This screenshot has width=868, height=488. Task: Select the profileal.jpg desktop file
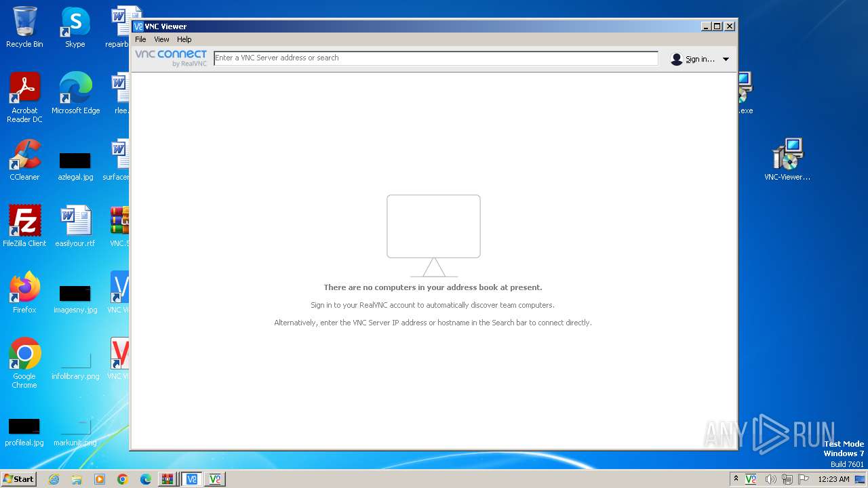click(x=24, y=432)
